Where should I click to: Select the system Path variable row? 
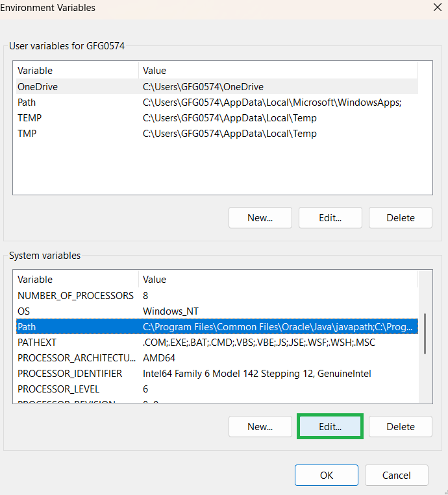click(27, 327)
